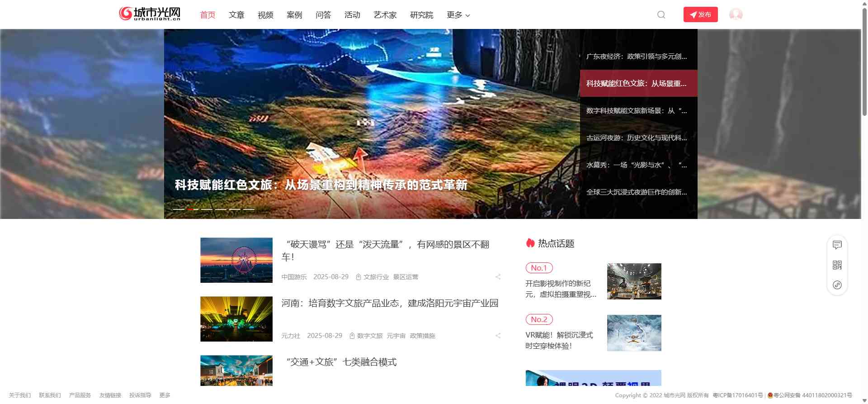Image resolution: width=868 pixels, height=404 pixels.
Task: Open the 关于我们 footer link
Action: 20,395
